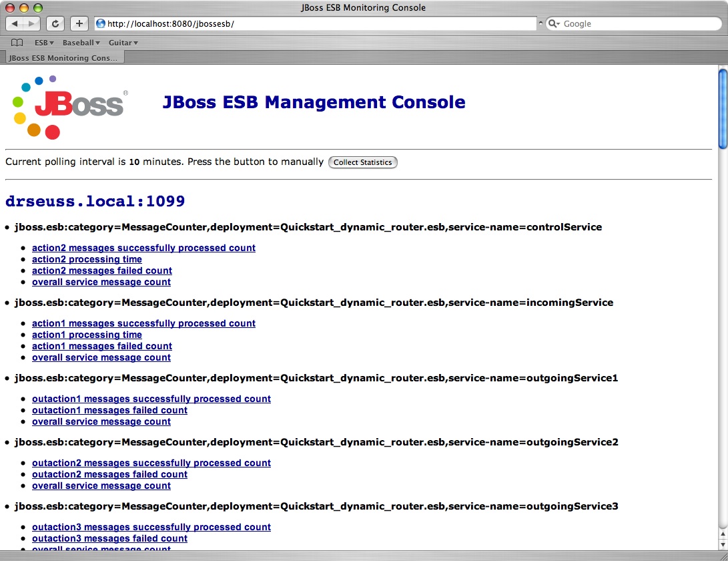Open the action1 messages failed count link
Image resolution: width=728 pixels, height=561 pixels.
click(x=101, y=346)
